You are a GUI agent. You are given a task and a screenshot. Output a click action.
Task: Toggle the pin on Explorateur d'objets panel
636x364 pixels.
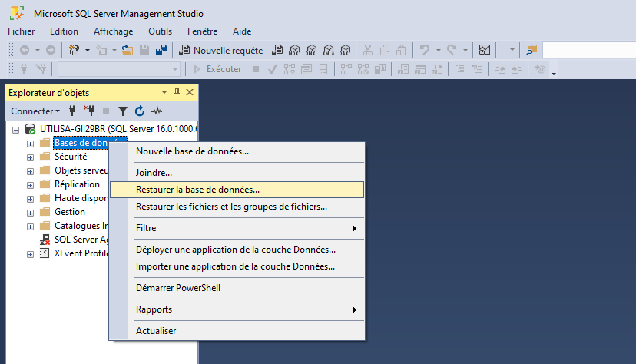[177, 92]
